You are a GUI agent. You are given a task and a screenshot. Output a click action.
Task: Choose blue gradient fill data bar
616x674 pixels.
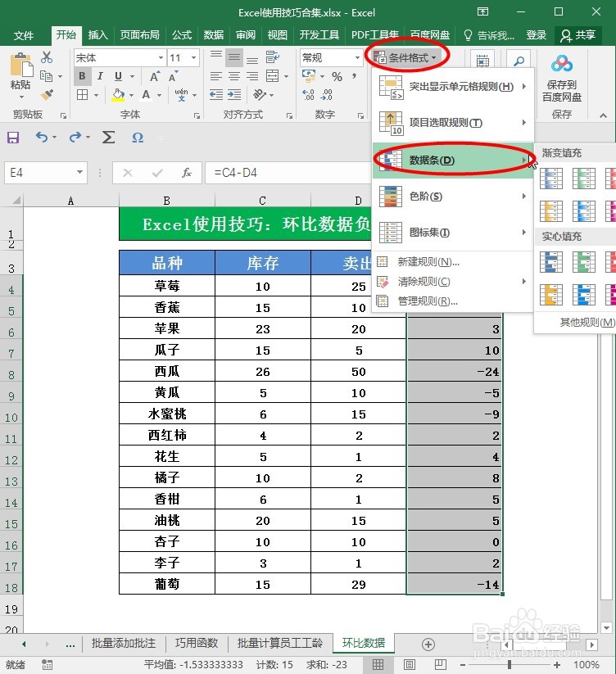pyautogui.click(x=551, y=179)
